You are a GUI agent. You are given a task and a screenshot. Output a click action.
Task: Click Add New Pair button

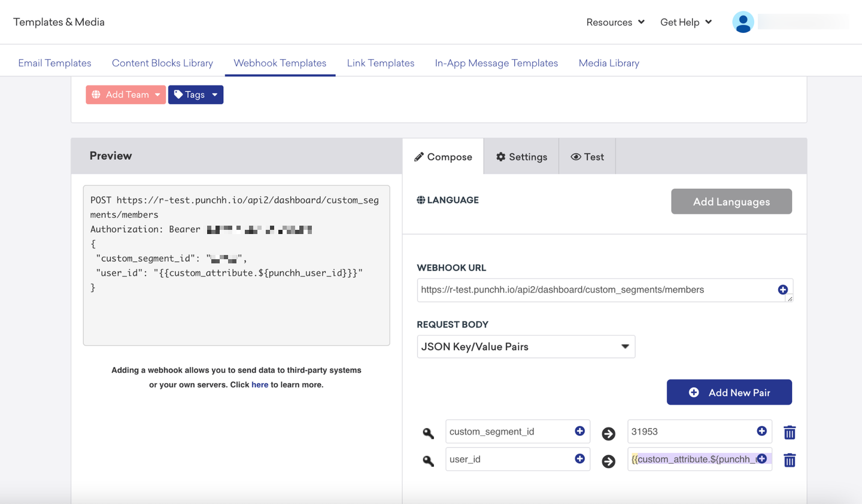click(729, 392)
